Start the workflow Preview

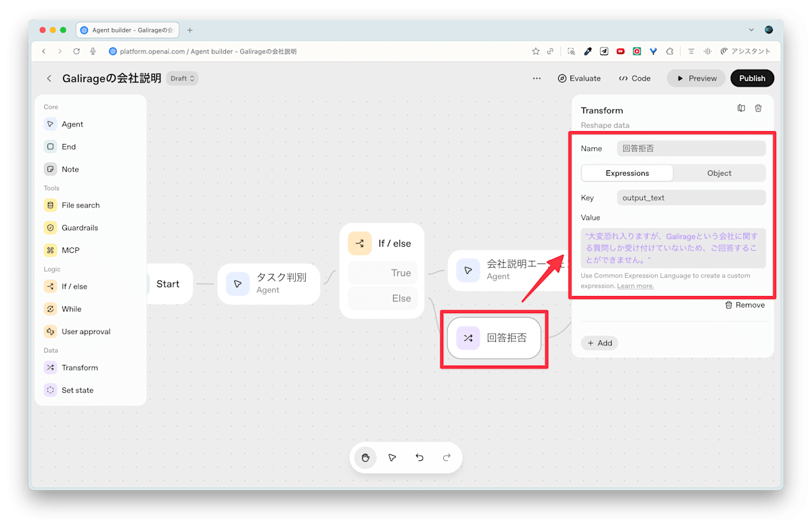click(x=696, y=78)
